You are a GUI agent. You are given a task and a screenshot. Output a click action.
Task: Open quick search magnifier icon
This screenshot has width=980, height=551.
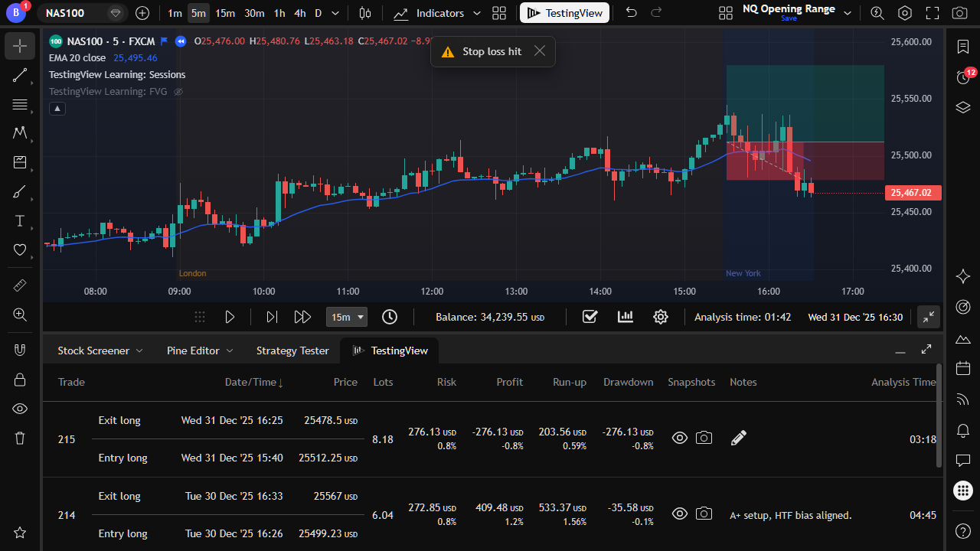(x=877, y=13)
